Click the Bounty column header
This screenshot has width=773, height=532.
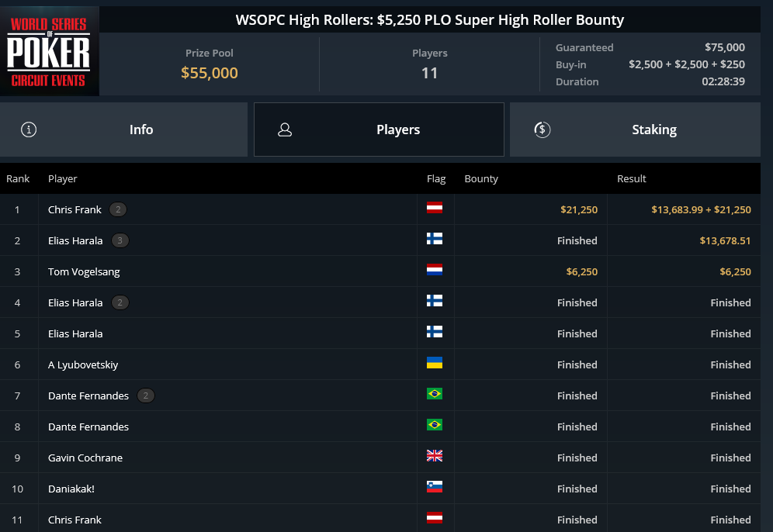pyautogui.click(x=481, y=179)
